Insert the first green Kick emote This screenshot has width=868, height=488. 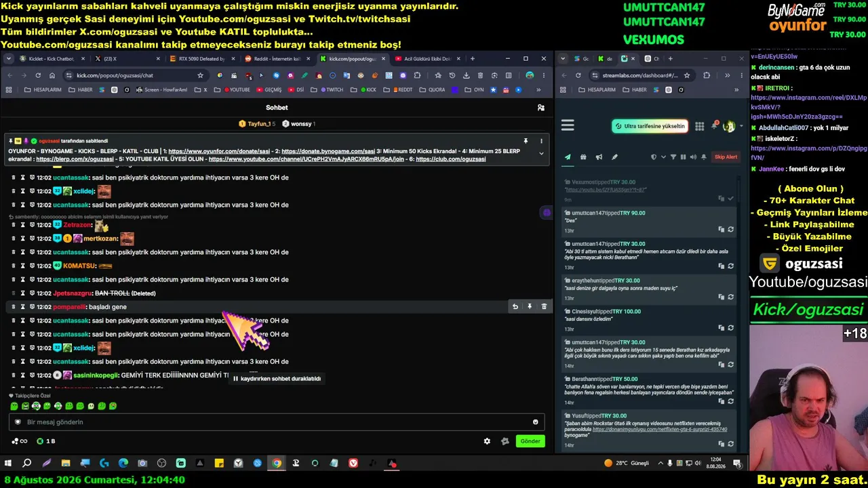tap(14, 406)
